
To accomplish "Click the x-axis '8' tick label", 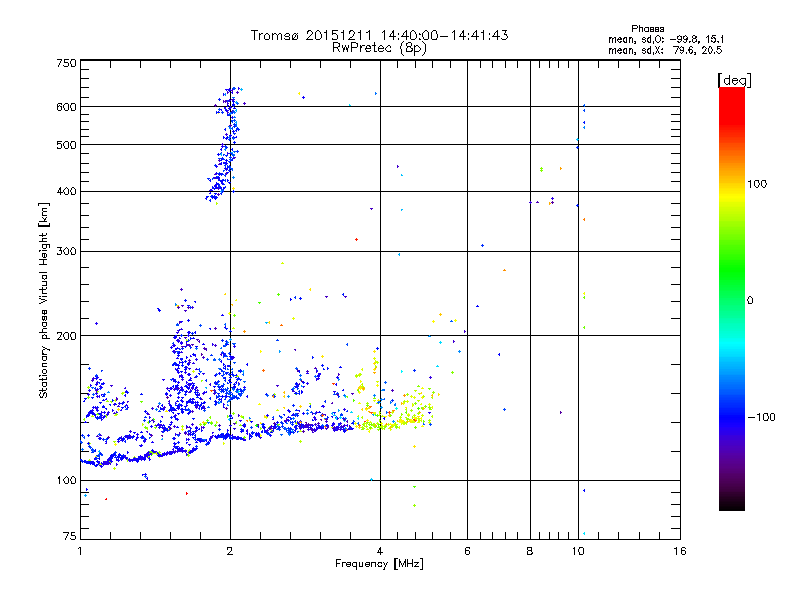I will coord(530,551).
